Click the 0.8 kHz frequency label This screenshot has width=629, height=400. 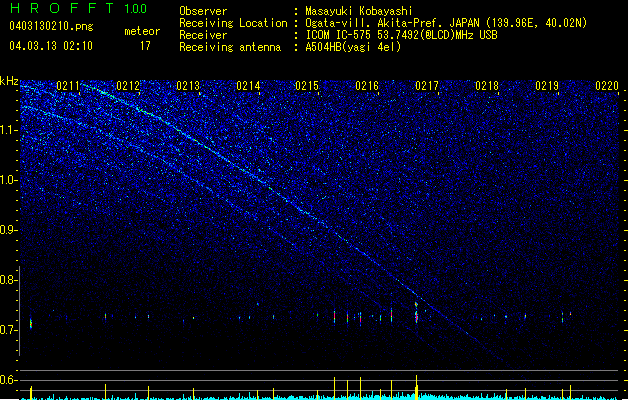pyautogui.click(x=9, y=280)
